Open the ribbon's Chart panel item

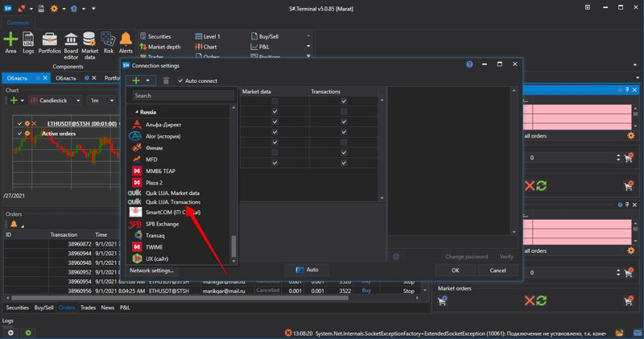tap(206, 47)
